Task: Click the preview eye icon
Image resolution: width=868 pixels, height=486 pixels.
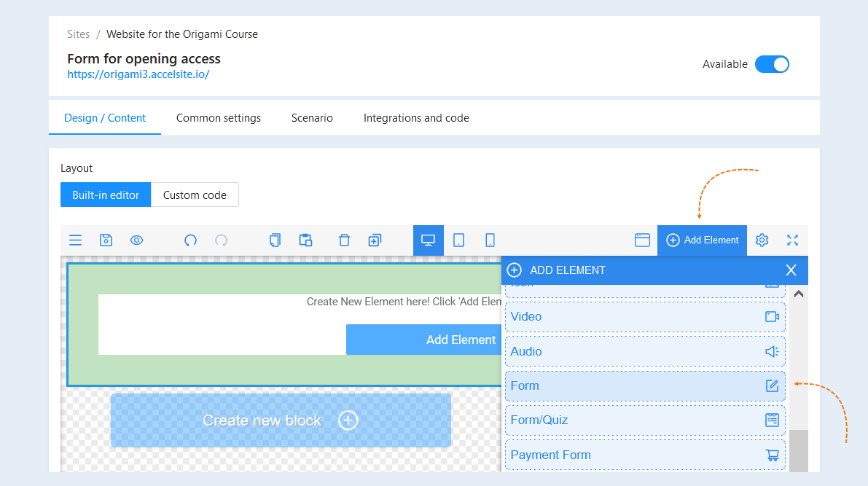Action: click(x=137, y=240)
